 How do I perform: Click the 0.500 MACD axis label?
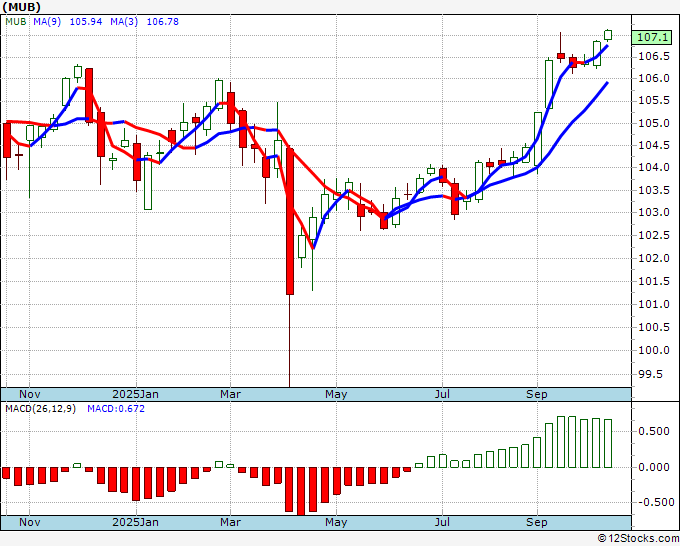[654, 432]
